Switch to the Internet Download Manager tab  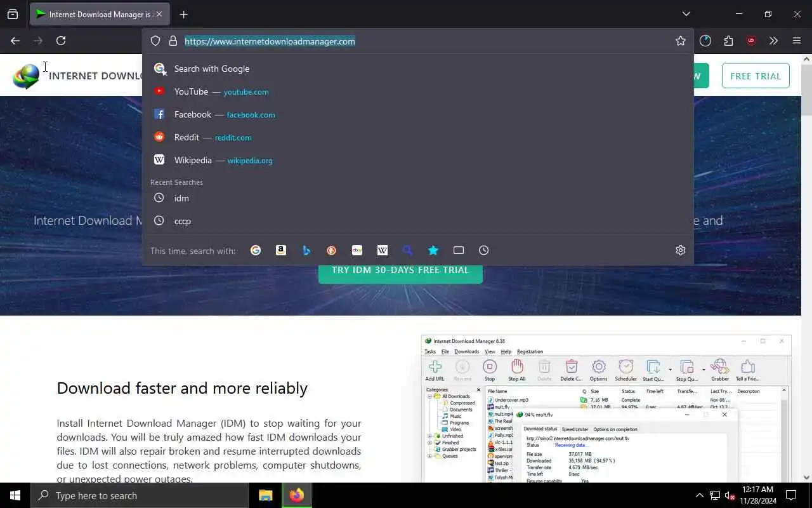(x=100, y=14)
